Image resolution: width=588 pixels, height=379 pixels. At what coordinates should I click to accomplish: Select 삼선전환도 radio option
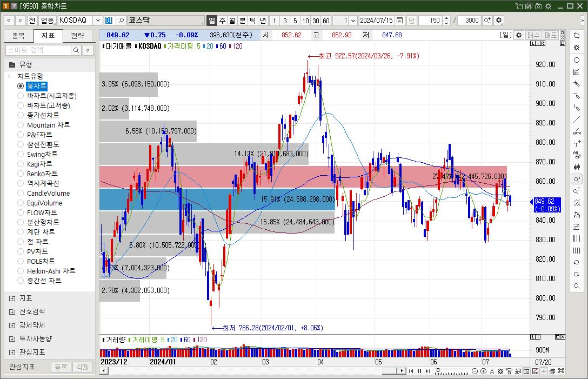[x=21, y=144]
